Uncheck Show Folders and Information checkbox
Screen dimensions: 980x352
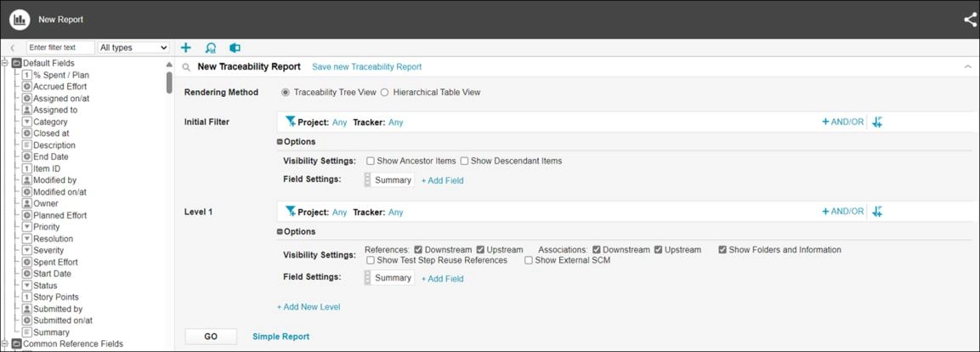(x=722, y=249)
